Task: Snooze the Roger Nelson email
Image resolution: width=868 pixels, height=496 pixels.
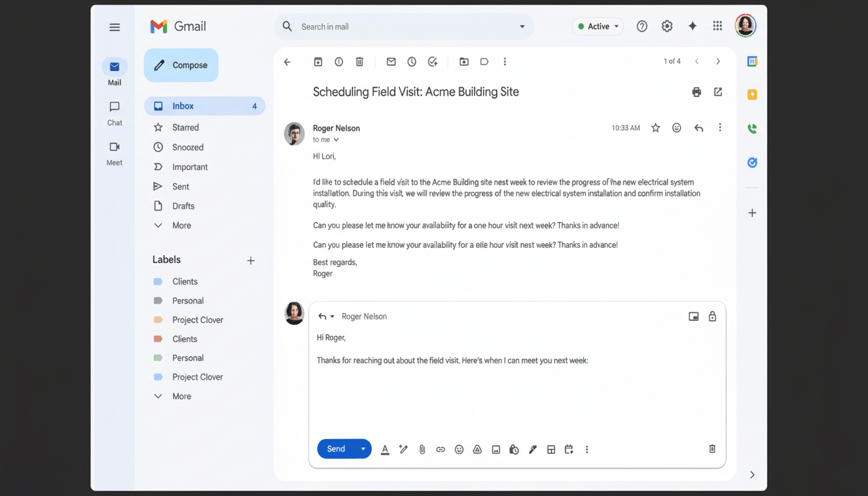Action: [411, 61]
